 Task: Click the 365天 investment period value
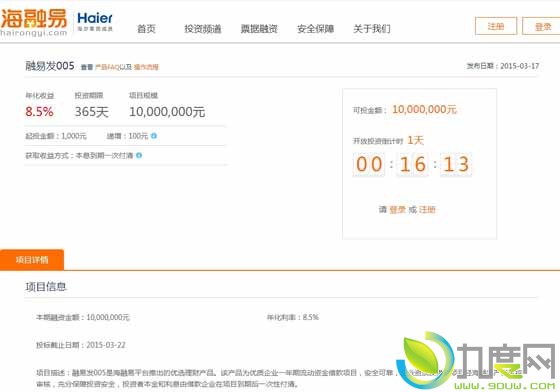click(91, 112)
